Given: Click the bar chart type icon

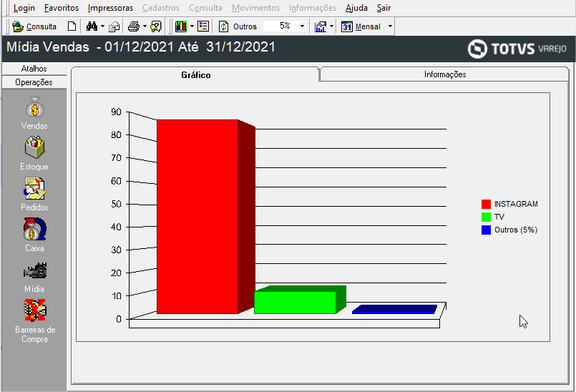Looking at the screenshot, I should 181,26.
